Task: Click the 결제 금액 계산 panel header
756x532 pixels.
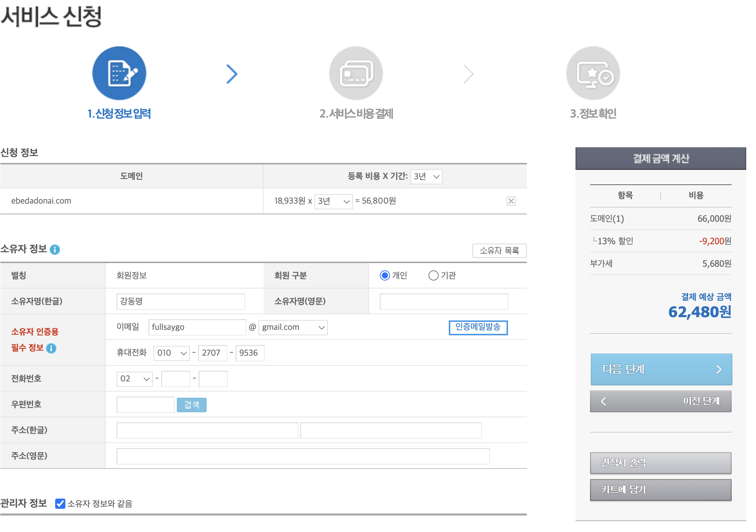Action: (x=661, y=159)
